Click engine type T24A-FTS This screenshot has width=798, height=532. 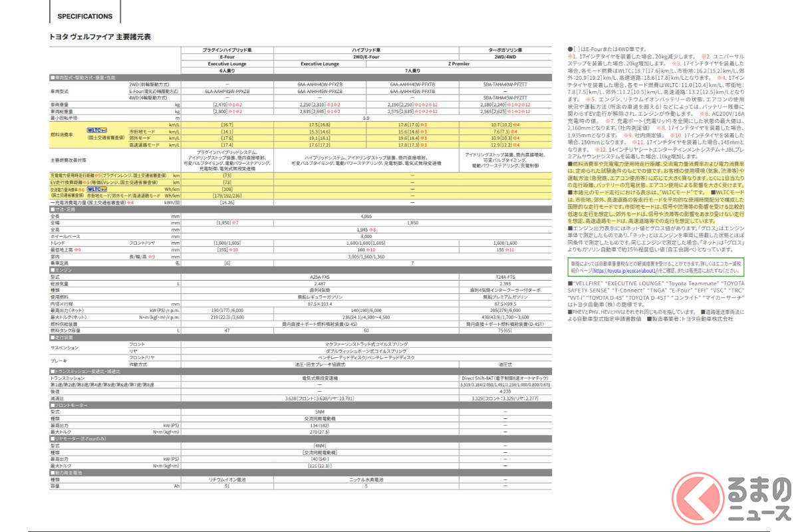(x=505, y=277)
